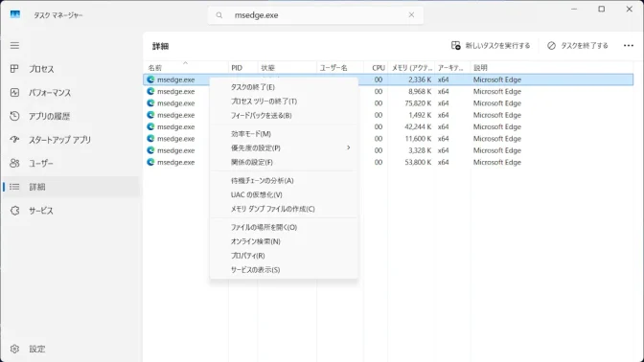Click the search field containing msedge.exe
Viewport: 644px width, 362px height.
315,15
